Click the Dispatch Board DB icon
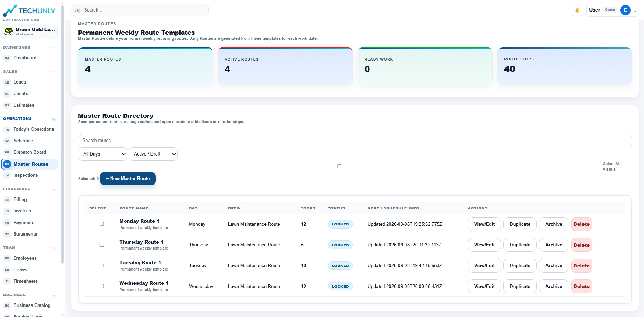This screenshot has width=644, height=317. tap(7, 152)
